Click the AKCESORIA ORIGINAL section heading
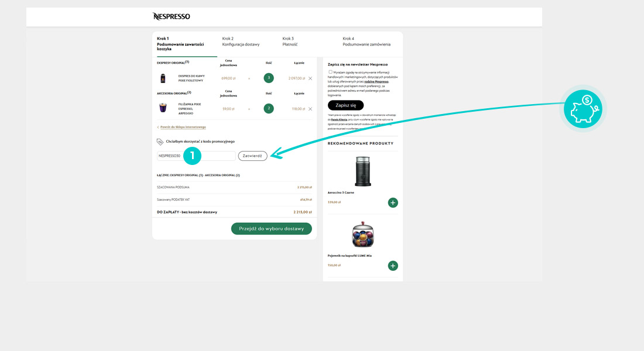The height and width of the screenshot is (351, 644). click(x=174, y=93)
